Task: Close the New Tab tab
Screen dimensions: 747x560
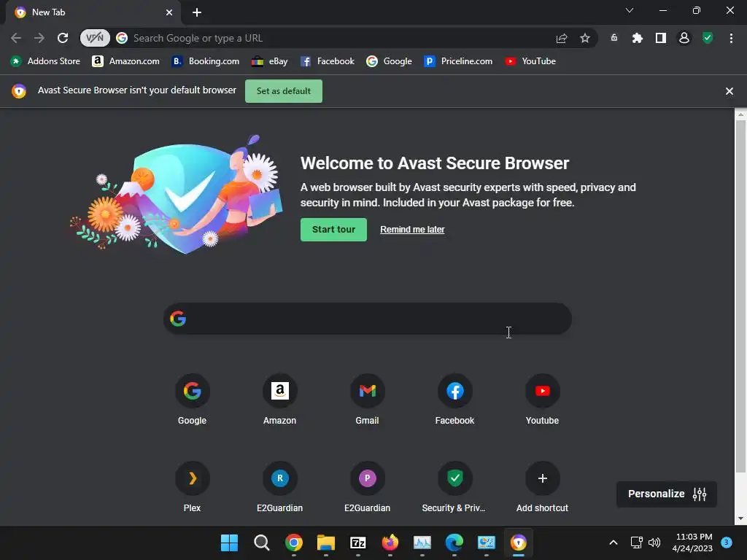Action: (x=169, y=12)
